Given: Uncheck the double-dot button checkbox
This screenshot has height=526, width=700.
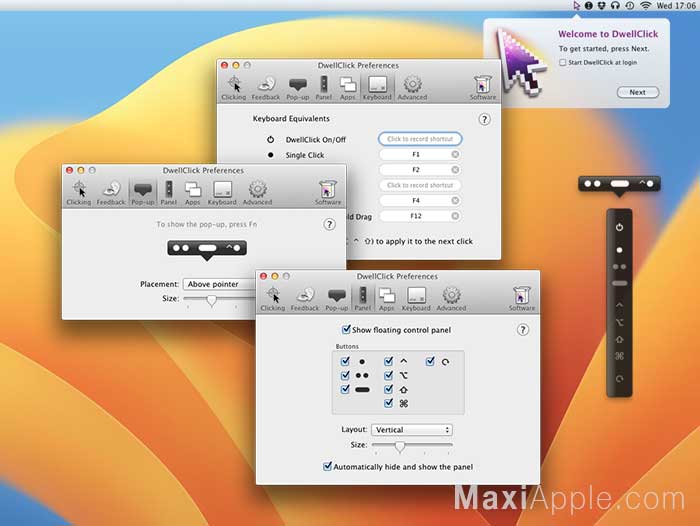Looking at the screenshot, I should (345, 375).
